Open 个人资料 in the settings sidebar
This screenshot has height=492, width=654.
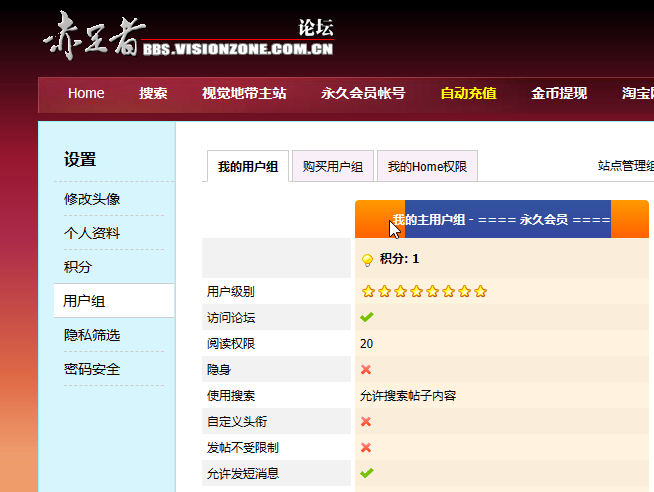92,233
